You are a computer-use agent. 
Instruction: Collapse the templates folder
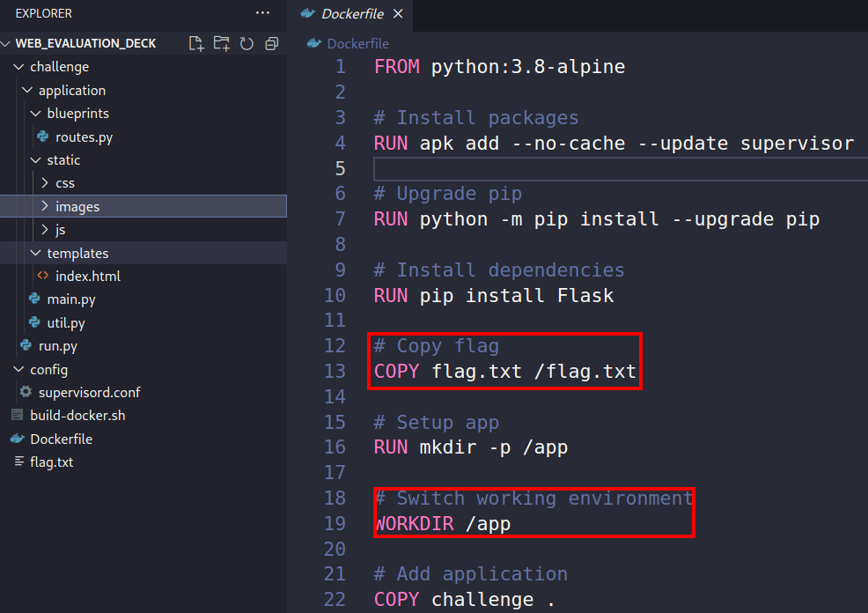click(x=36, y=253)
